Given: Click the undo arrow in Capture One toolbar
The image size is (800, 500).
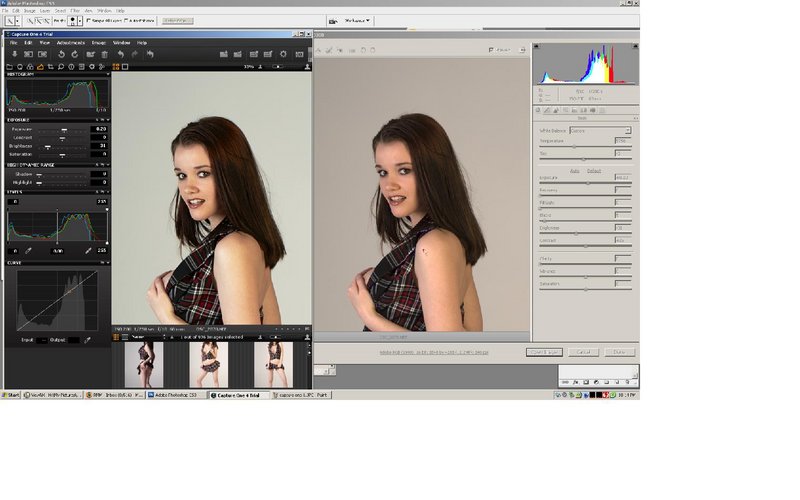Looking at the screenshot, I should click(x=121, y=54).
